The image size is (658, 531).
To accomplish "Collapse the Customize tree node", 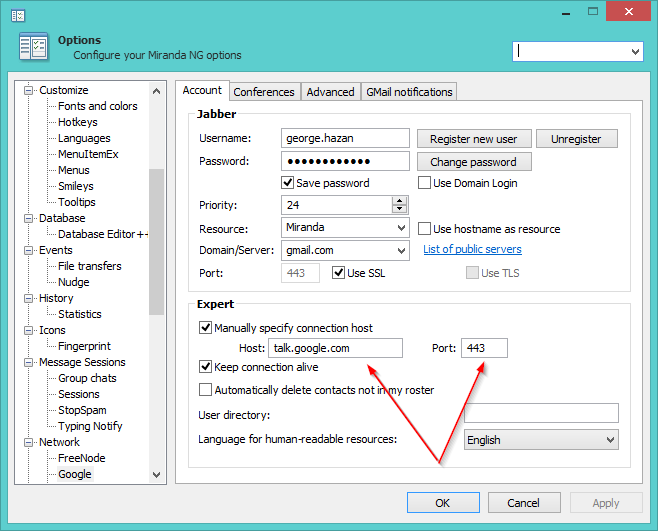I will pos(29,90).
